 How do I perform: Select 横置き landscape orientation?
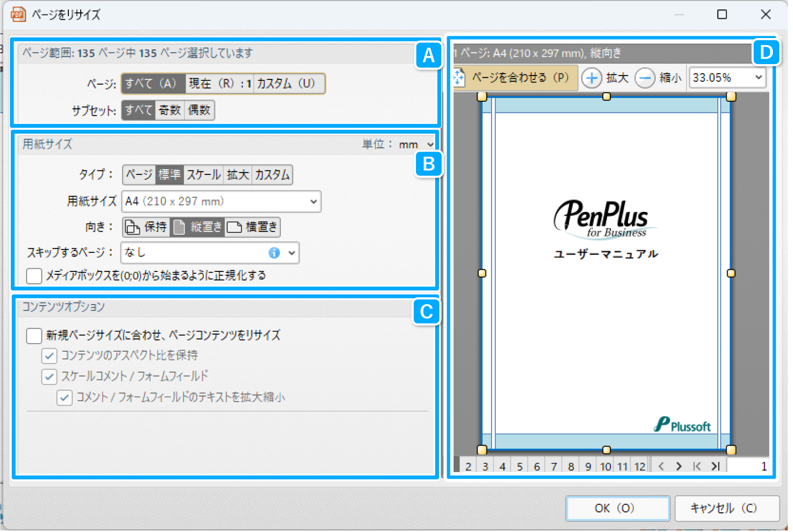[253, 227]
